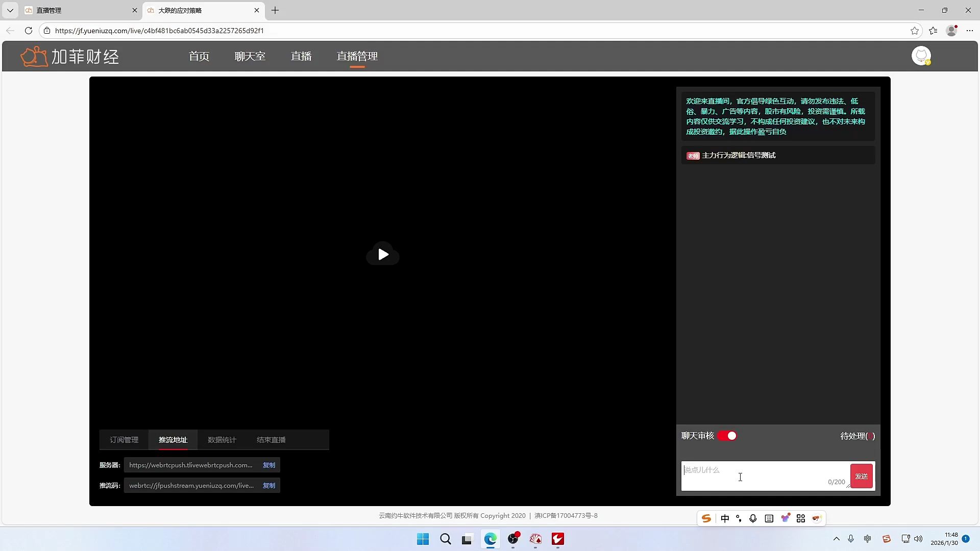Screen dimensions: 980x551
Task: Copy the 服务器 push address
Action: tap(269, 465)
